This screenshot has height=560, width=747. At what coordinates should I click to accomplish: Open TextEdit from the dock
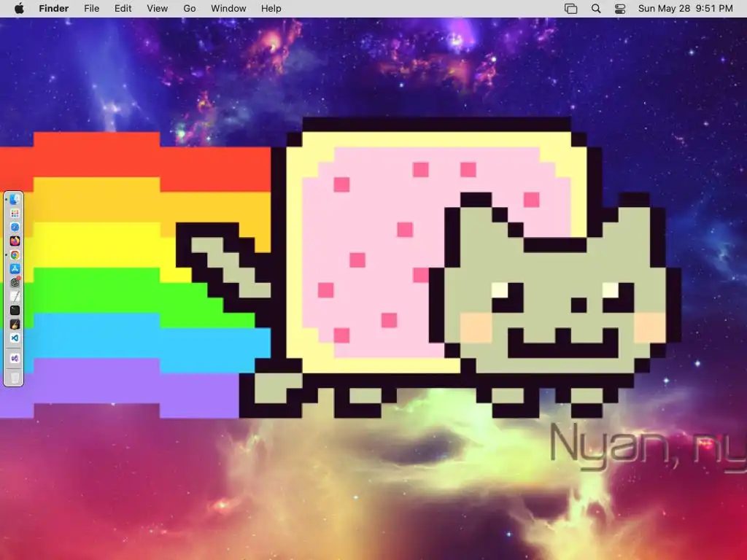(x=15, y=296)
